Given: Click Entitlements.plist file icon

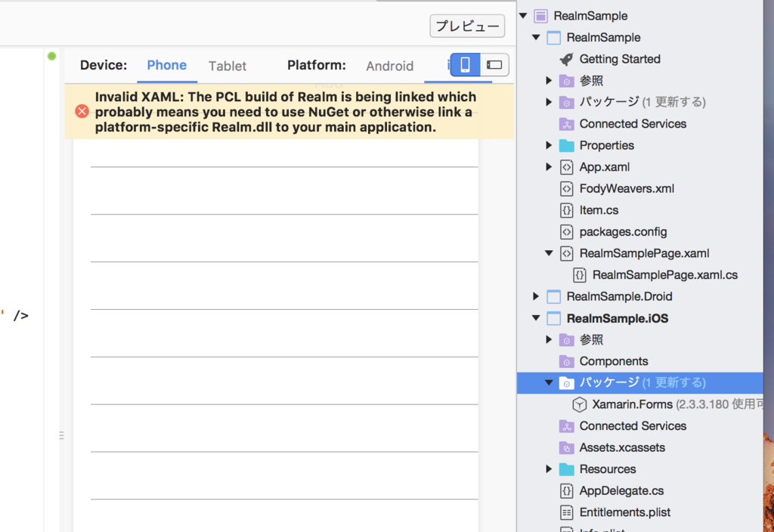Looking at the screenshot, I should click(x=567, y=513).
